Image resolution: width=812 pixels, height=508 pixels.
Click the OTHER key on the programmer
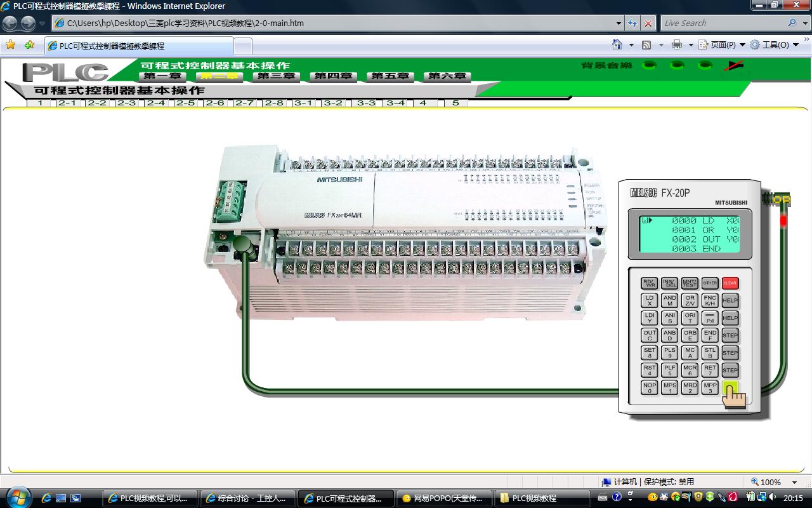[710, 283]
